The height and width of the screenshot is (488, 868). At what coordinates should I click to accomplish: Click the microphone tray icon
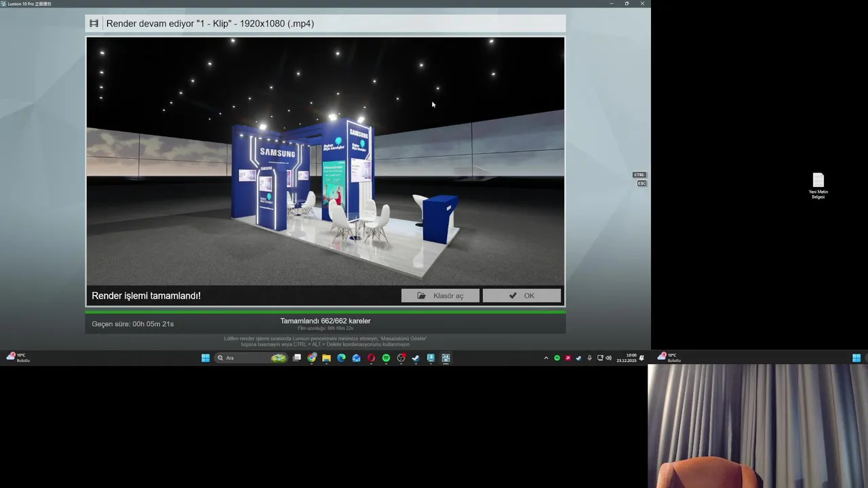coord(589,358)
